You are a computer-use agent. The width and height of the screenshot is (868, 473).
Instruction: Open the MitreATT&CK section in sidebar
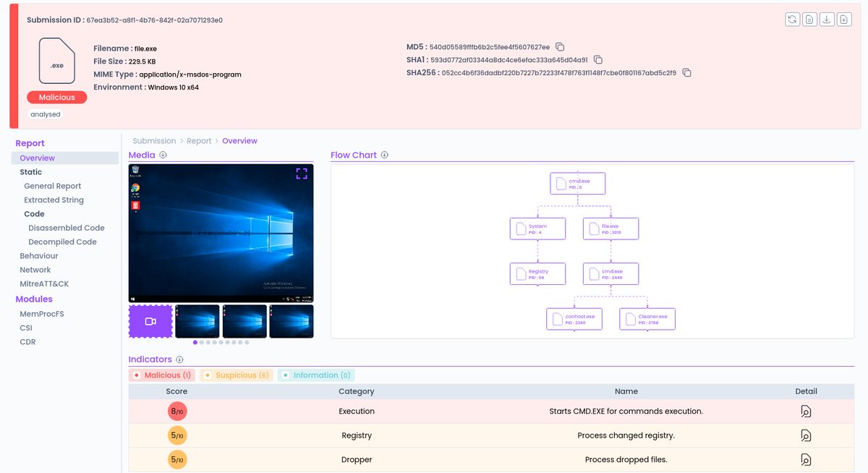(x=45, y=284)
